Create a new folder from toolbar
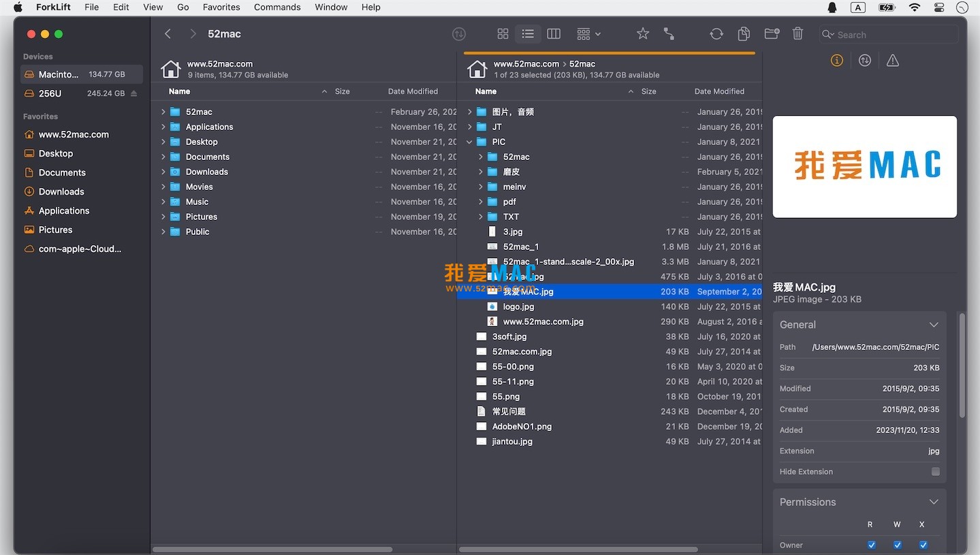Viewport: 980px width, 555px height. pyautogui.click(x=772, y=34)
